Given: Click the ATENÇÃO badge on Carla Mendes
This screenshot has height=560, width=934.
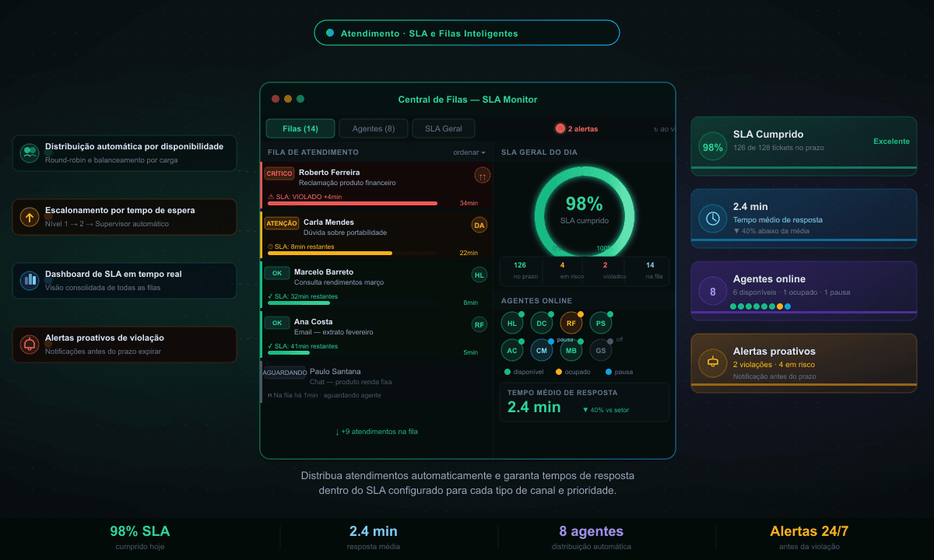Looking at the screenshot, I should click(x=282, y=223).
